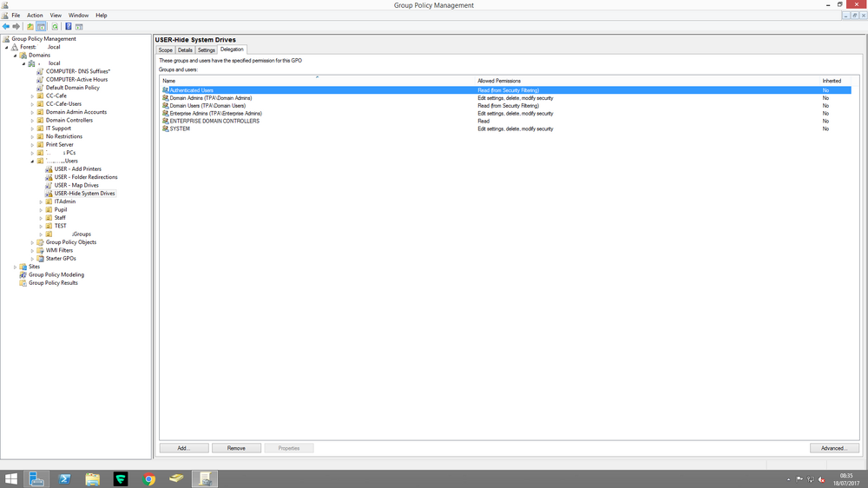This screenshot has width=868, height=488.
Task: Click the Group Policy Results icon
Action: click(23, 283)
